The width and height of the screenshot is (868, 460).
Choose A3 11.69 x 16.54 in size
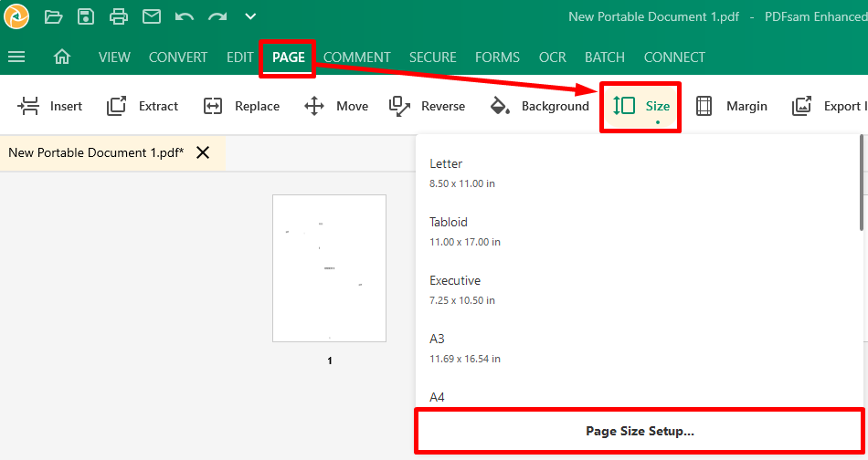click(637, 349)
